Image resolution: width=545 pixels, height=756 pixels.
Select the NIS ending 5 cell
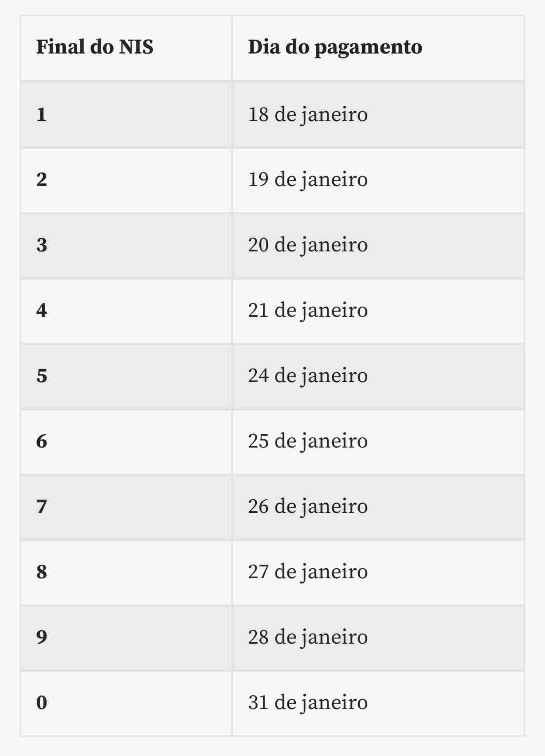pyautogui.click(x=126, y=376)
